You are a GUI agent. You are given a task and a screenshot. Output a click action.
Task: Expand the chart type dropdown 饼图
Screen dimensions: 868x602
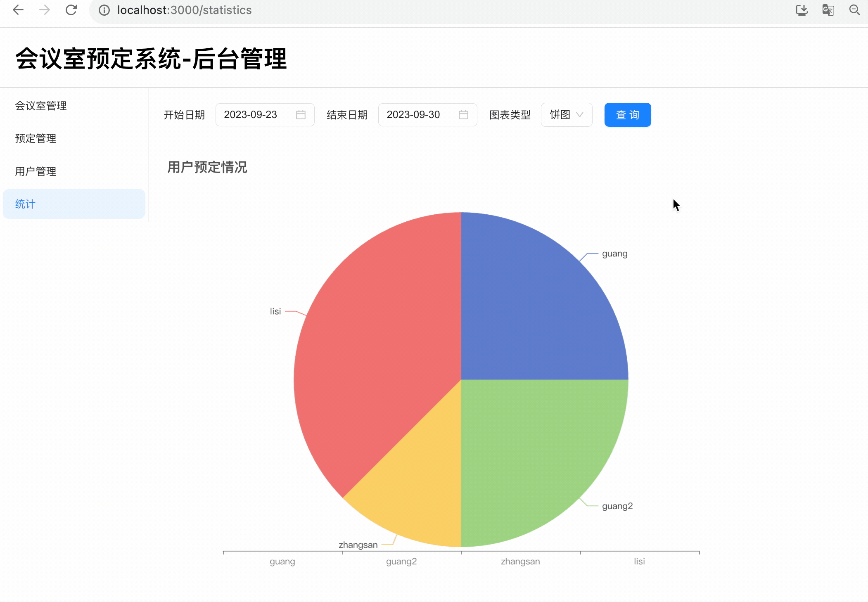(x=566, y=115)
